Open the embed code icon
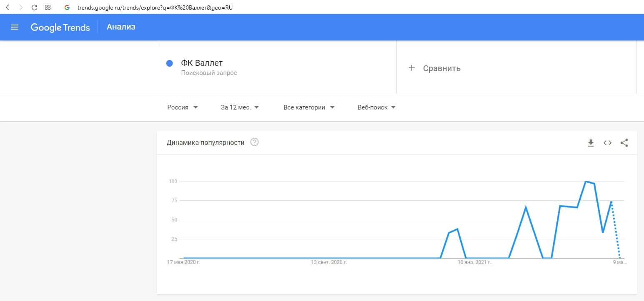The image size is (644, 301). 607,143
